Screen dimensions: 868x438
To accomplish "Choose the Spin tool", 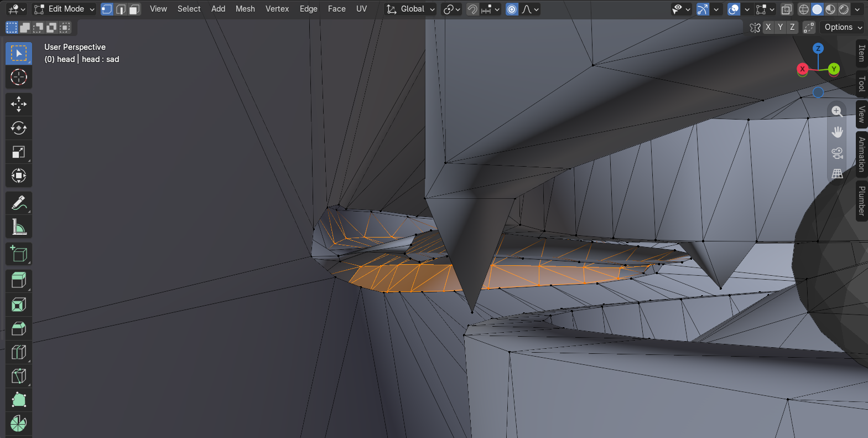I will click(x=19, y=424).
